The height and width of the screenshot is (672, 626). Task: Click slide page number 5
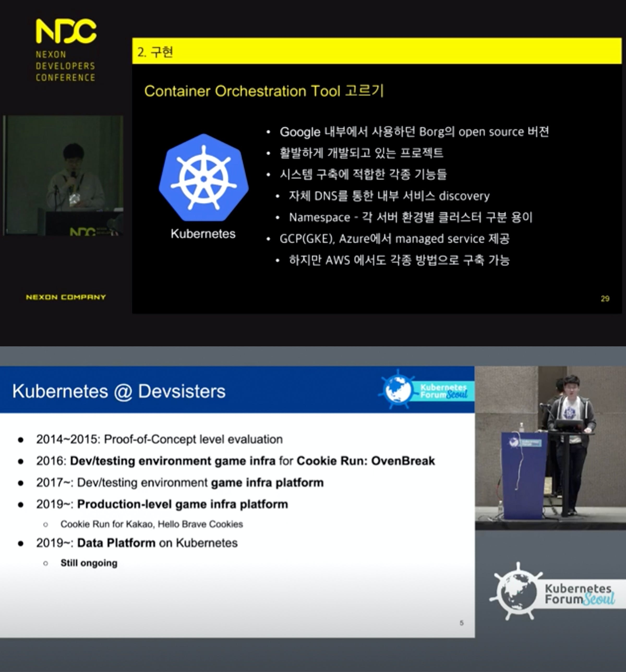(x=461, y=623)
